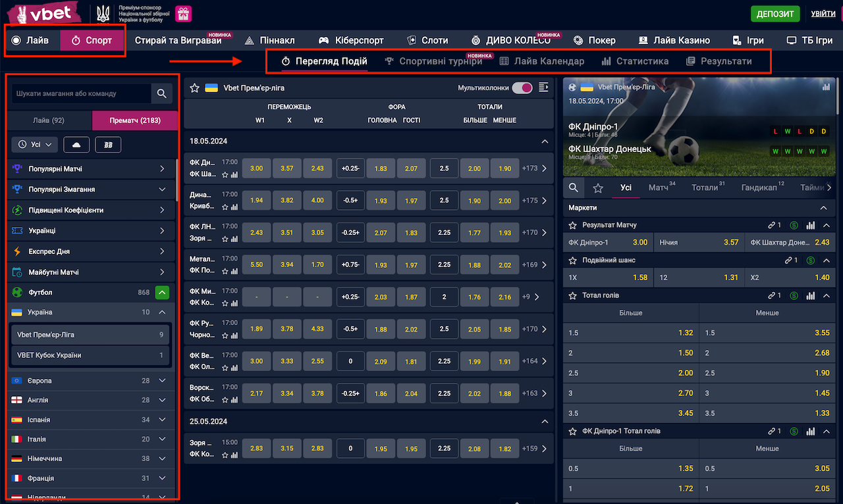Click the search field Шукати змагання або команду
The width and height of the screenshot is (843, 504).
tap(81, 93)
